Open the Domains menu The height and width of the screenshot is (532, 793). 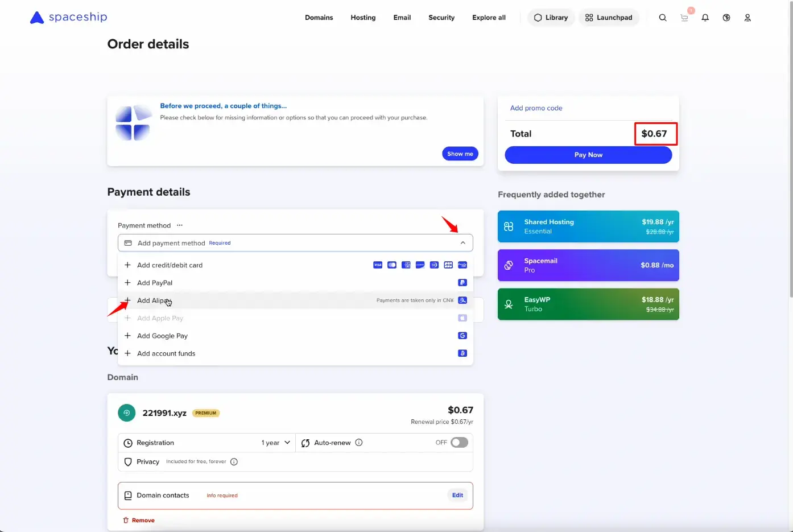pos(319,18)
